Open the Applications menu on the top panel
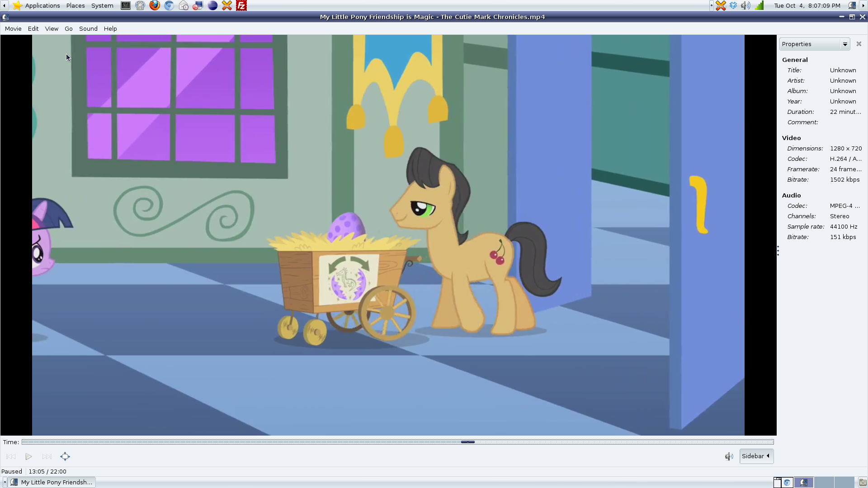 36,5
